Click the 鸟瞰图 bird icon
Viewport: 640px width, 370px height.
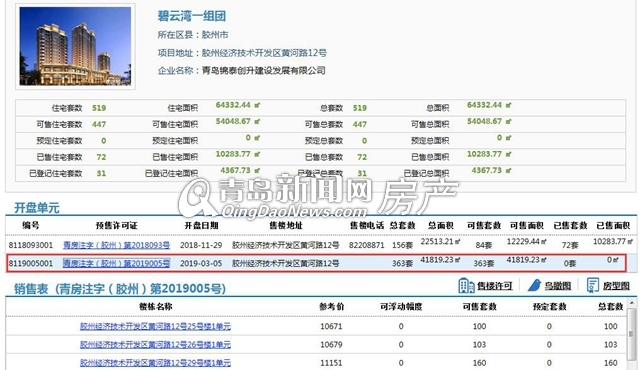(x=534, y=285)
